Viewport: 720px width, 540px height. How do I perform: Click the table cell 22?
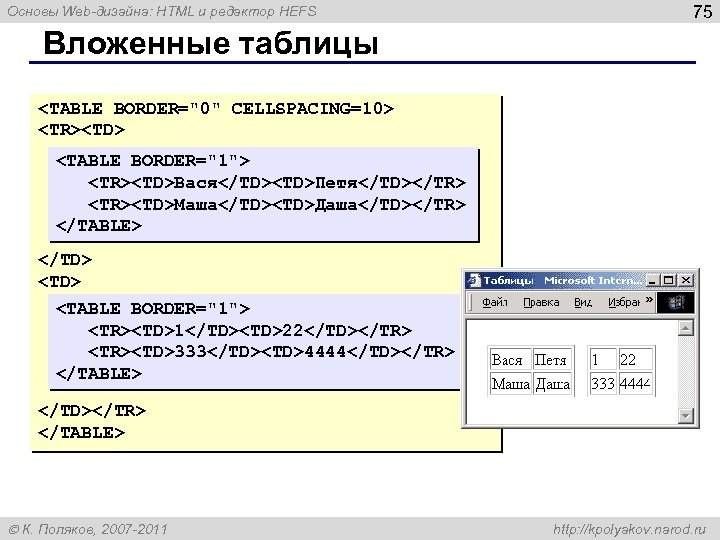pyautogui.click(x=635, y=359)
